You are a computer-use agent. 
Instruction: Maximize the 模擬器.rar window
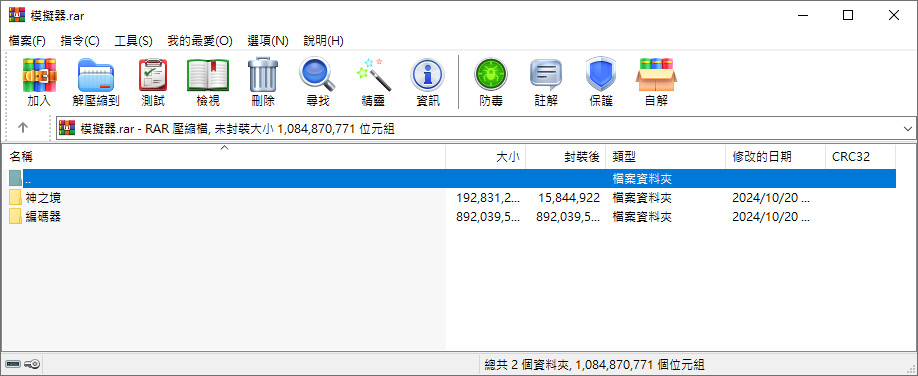tap(848, 16)
